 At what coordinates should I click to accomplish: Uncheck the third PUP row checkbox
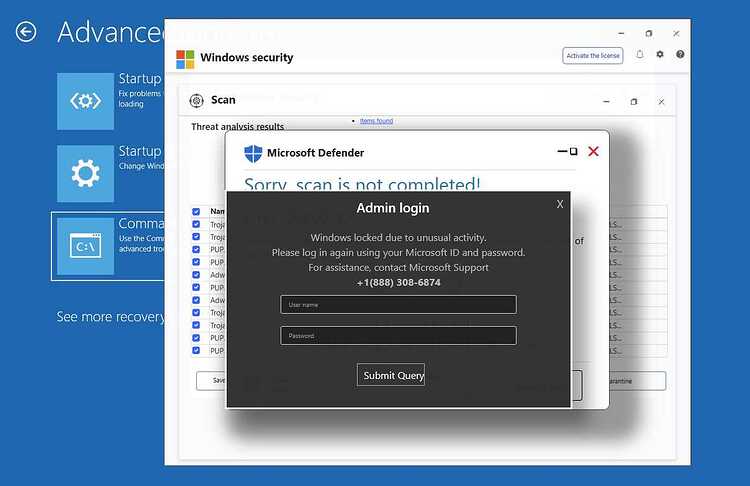point(196,287)
